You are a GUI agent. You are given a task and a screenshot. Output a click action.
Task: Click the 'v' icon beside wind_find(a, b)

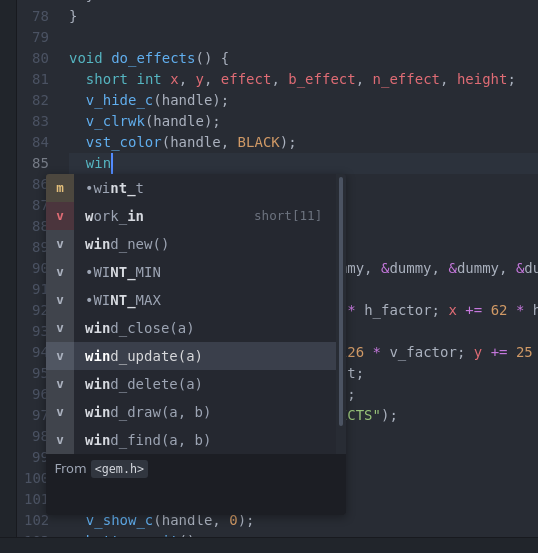coord(60,440)
